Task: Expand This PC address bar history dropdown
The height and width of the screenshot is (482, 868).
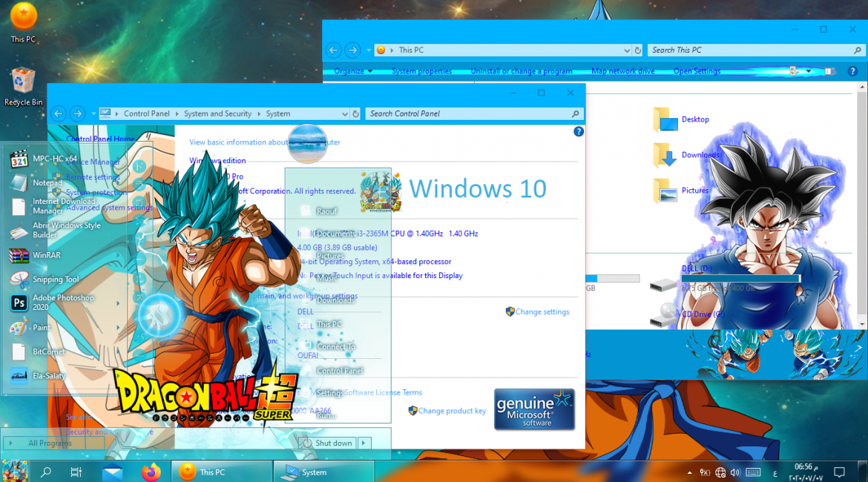Action: (627, 50)
